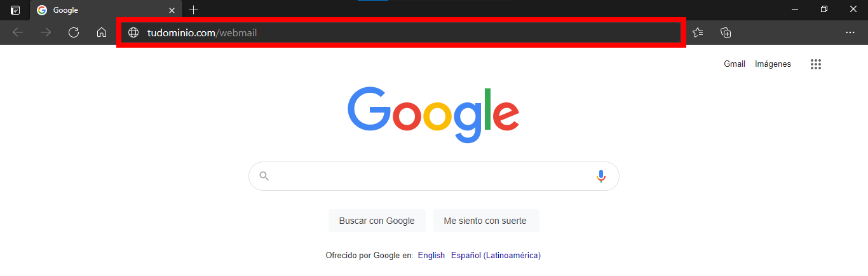Open the Settings and more ellipsis menu

[850, 32]
